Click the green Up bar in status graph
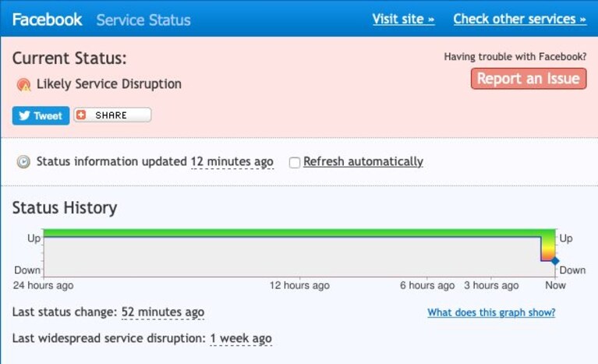 [x=292, y=233]
